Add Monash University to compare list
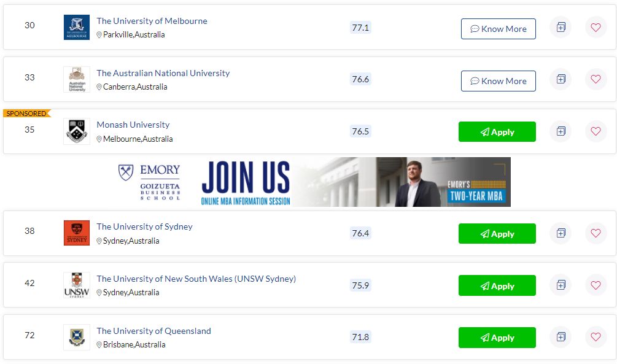 pyautogui.click(x=561, y=131)
